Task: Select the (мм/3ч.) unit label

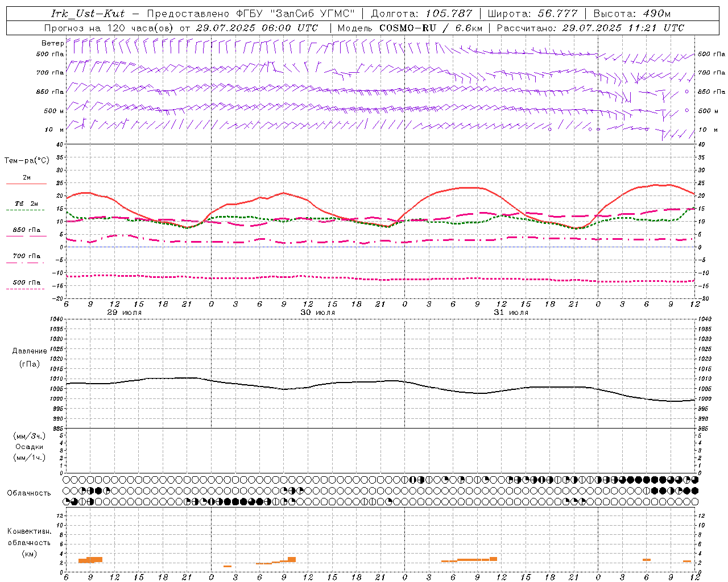Action: tap(30, 436)
